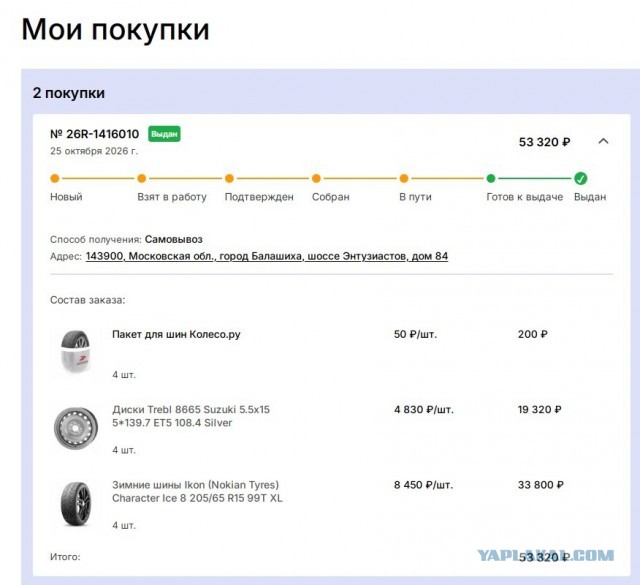Click the Подтвержден step marker

pos(229,178)
